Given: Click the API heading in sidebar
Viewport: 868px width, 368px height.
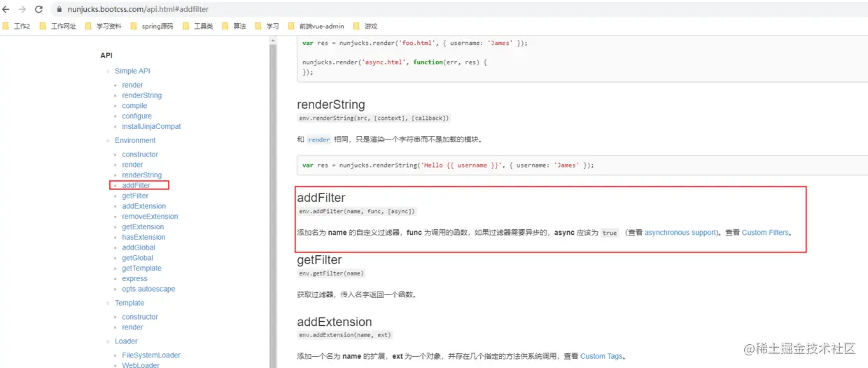Looking at the screenshot, I should click(106, 55).
